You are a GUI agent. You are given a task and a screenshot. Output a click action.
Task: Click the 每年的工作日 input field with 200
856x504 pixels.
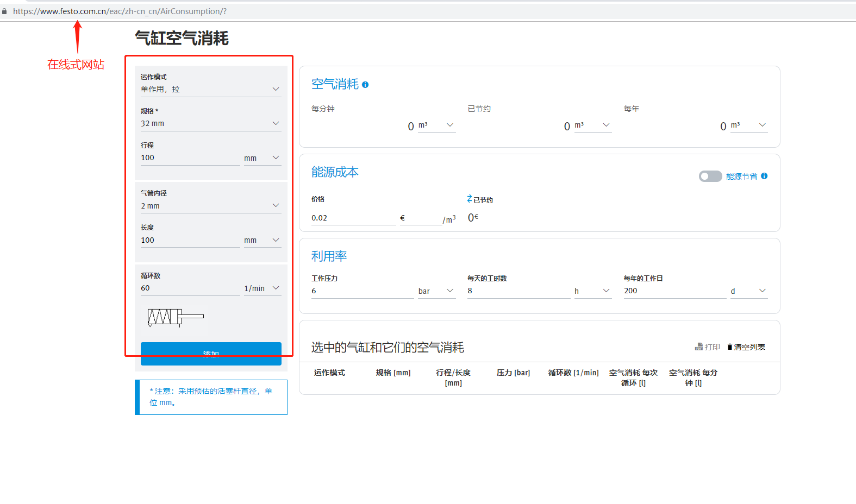(x=675, y=291)
